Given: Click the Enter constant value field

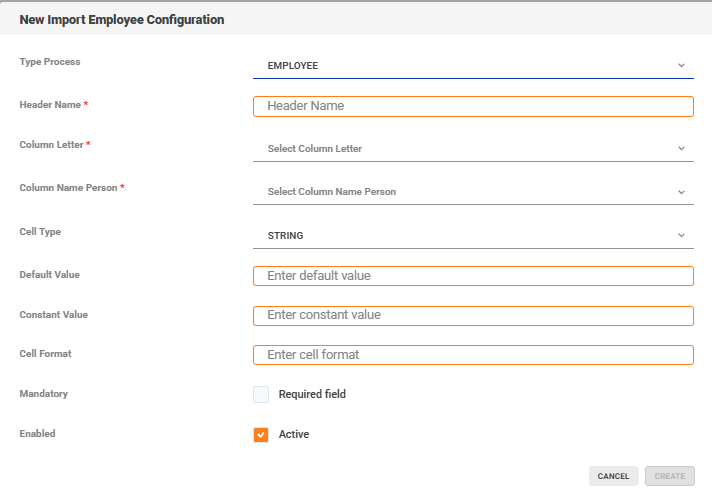Looking at the screenshot, I should (x=473, y=315).
